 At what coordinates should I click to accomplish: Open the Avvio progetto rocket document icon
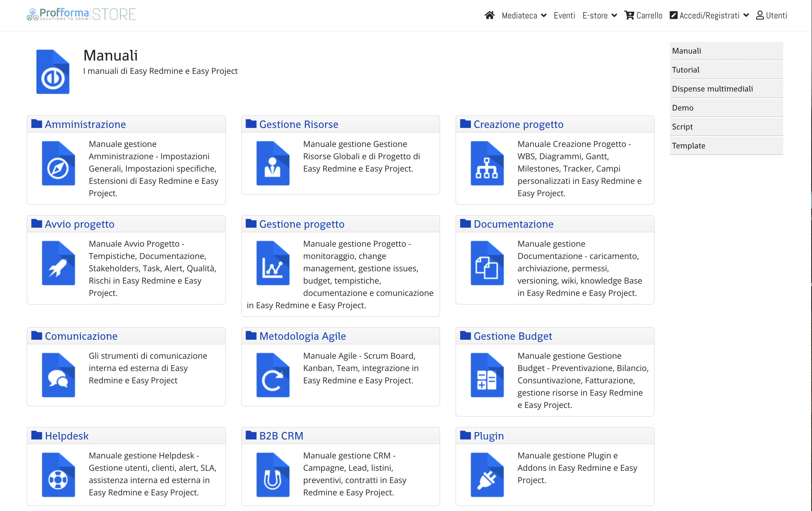[58, 263]
